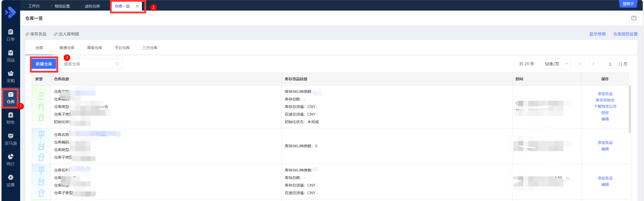Open the 仓库规则设置 link
Screen dimensions: 644x201
(x=625, y=34)
